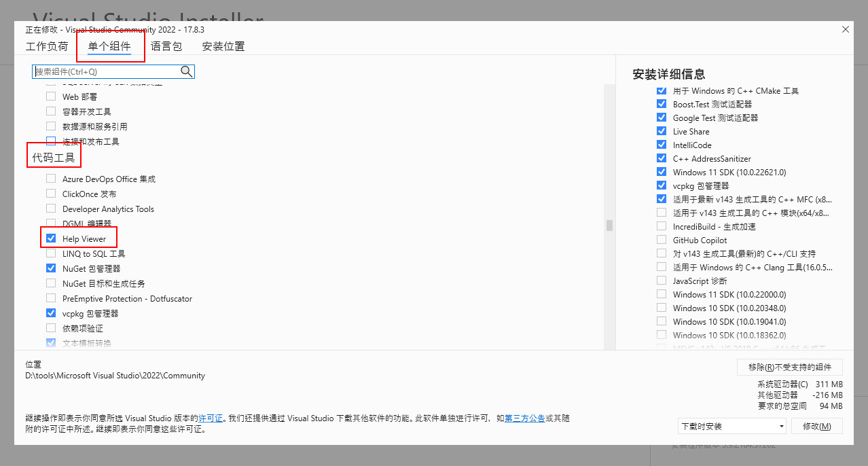Screen dimensions: 868x466
Task: Uncheck the Help Viewer component
Action: point(51,238)
